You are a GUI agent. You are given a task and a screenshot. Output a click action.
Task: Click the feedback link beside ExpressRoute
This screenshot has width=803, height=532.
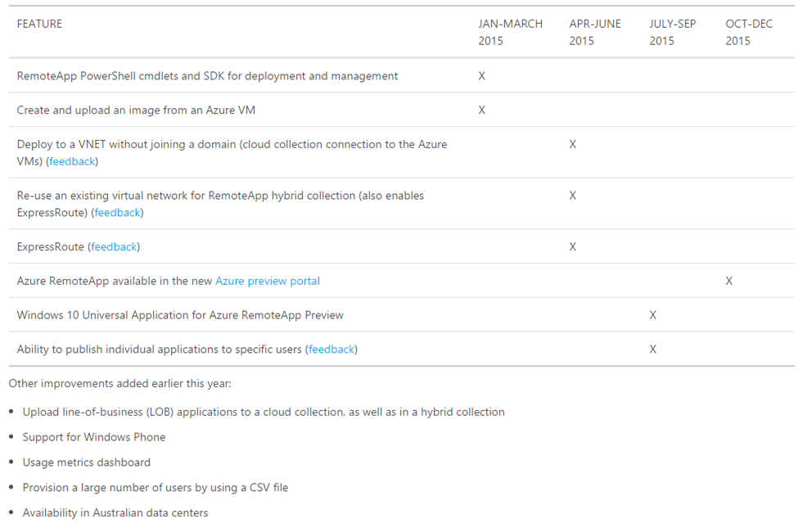(x=114, y=246)
